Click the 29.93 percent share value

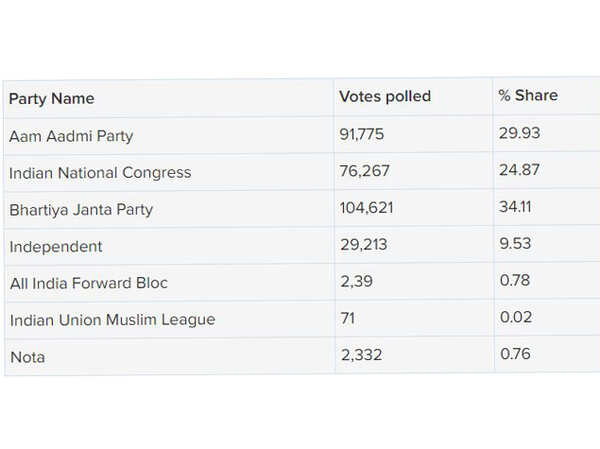click(x=519, y=134)
